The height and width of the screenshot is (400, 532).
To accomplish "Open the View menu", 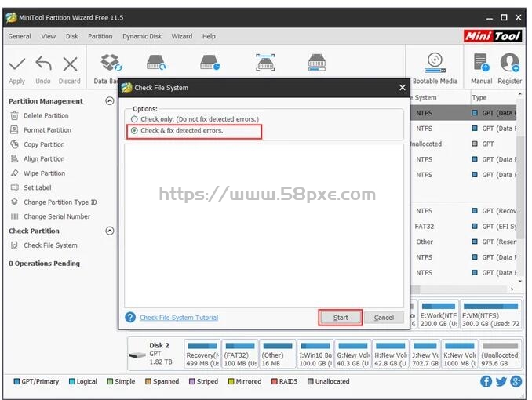I will (48, 36).
